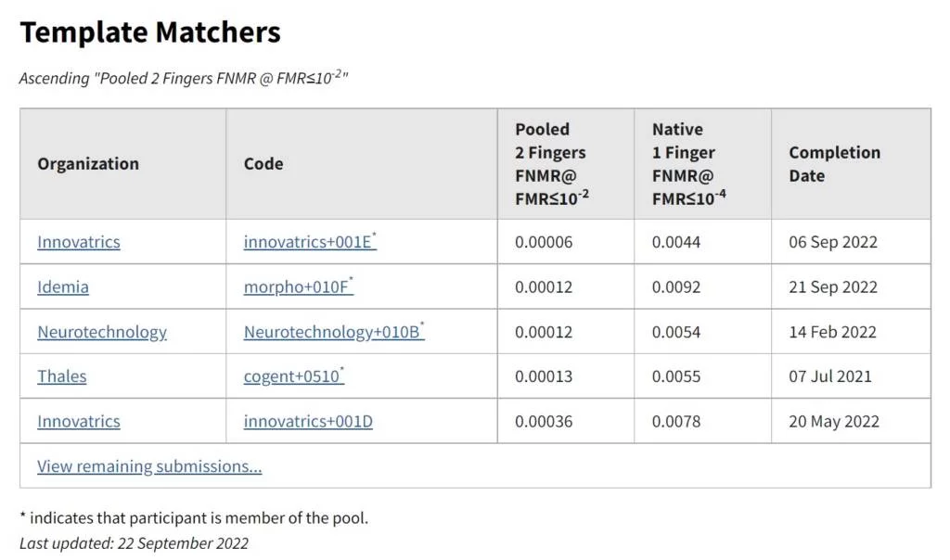
Task: Open the morpho+010F code link
Action: pos(295,286)
